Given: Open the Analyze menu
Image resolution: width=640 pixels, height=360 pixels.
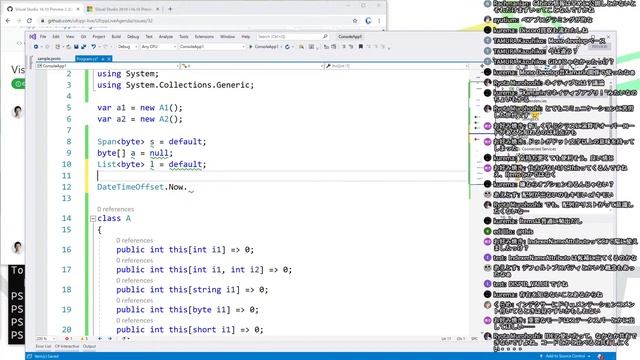Looking at the screenshot, I should pyautogui.click(x=165, y=37).
